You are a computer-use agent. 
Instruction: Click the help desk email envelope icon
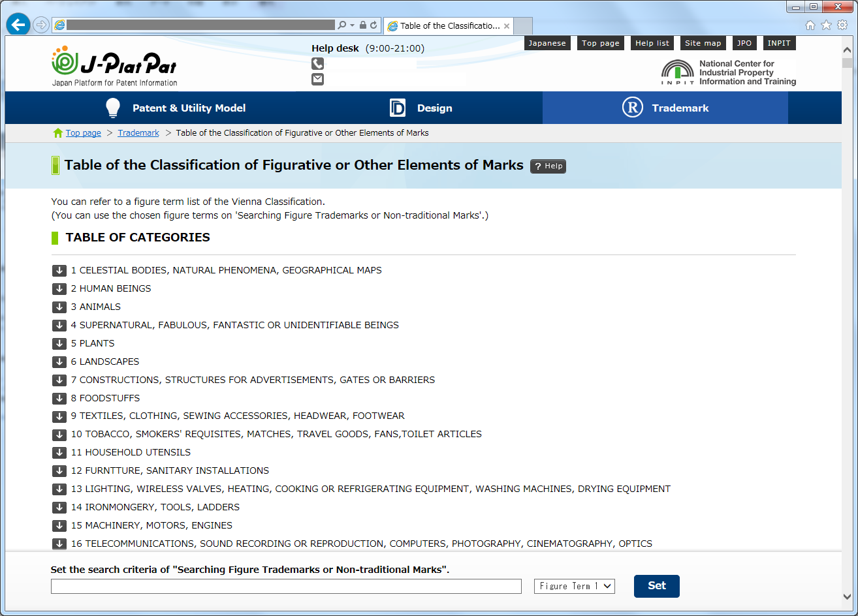317,79
